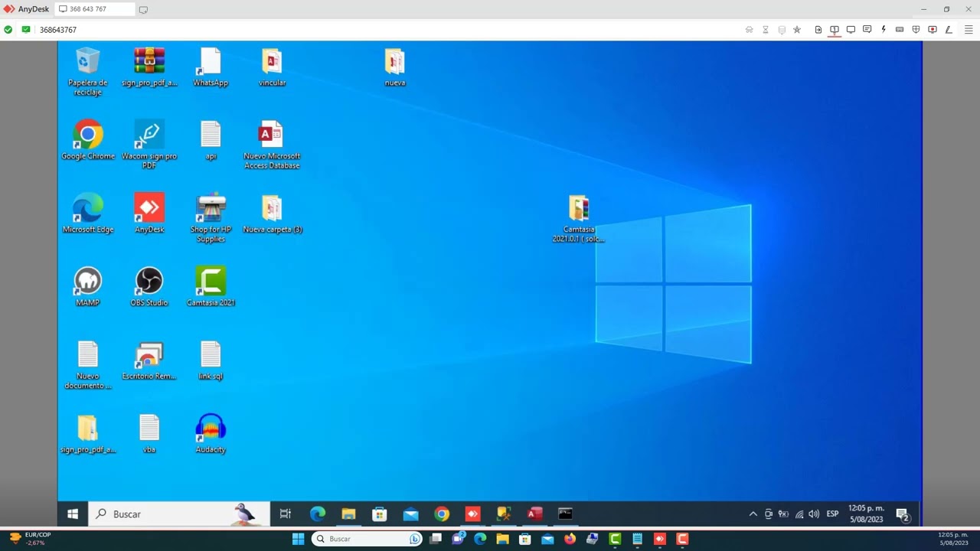Select Papelera de reciclaje desktop icon
980x551 pixels.
pyautogui.click(x=88, y=72)
